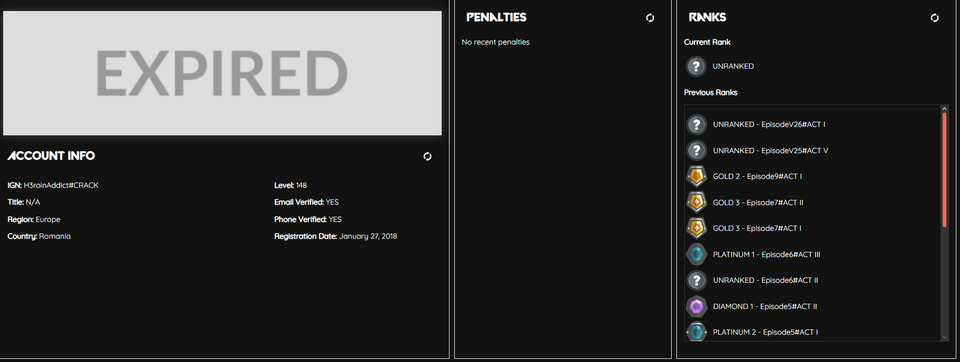
Task: Click the Registration Date value
Action: coord(368,236)
